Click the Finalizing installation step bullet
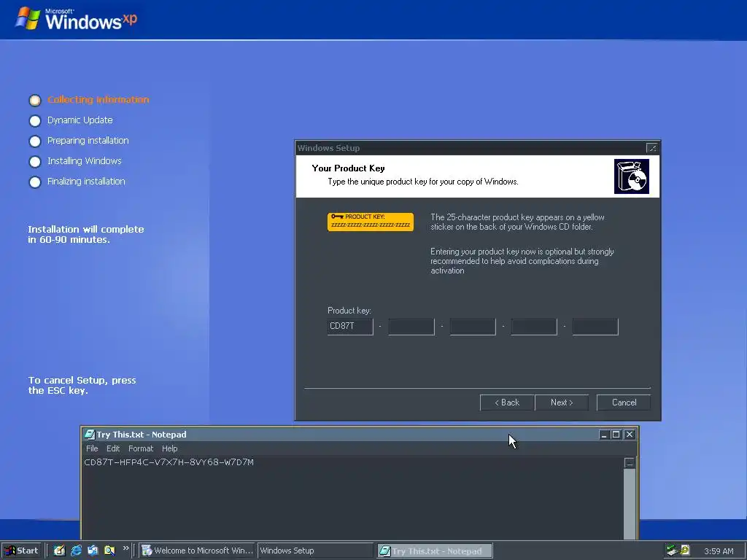 pos(35,182)
